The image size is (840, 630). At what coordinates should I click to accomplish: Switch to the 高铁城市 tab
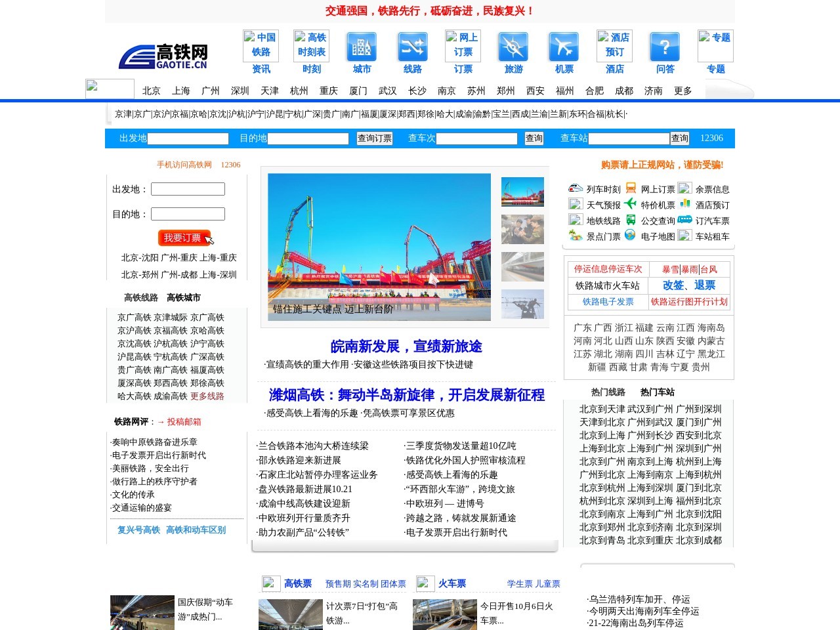coord(184,298)
